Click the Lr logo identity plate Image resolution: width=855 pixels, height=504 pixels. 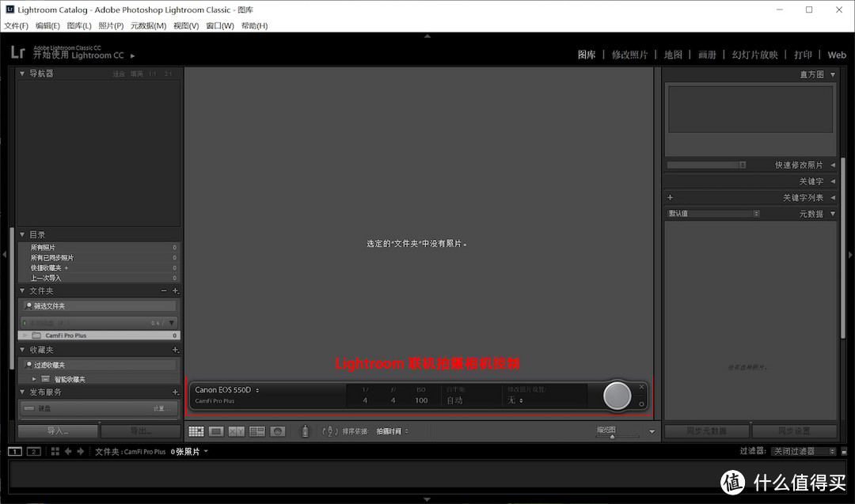coord(18,51)
